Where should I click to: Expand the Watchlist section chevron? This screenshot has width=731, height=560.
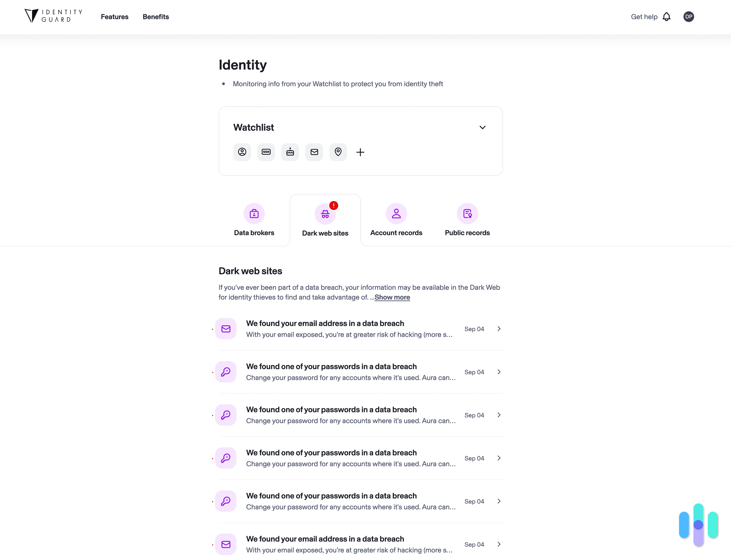482,127
